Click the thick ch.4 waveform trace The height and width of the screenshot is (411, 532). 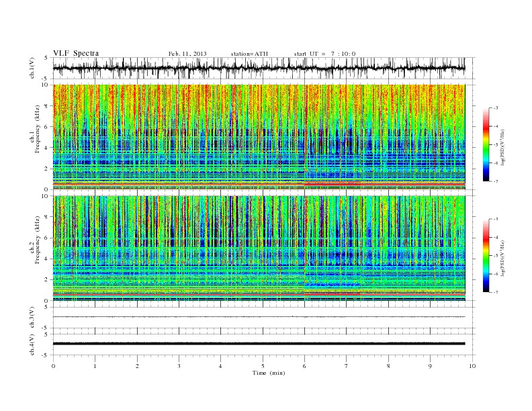click(x=259, y=344)
